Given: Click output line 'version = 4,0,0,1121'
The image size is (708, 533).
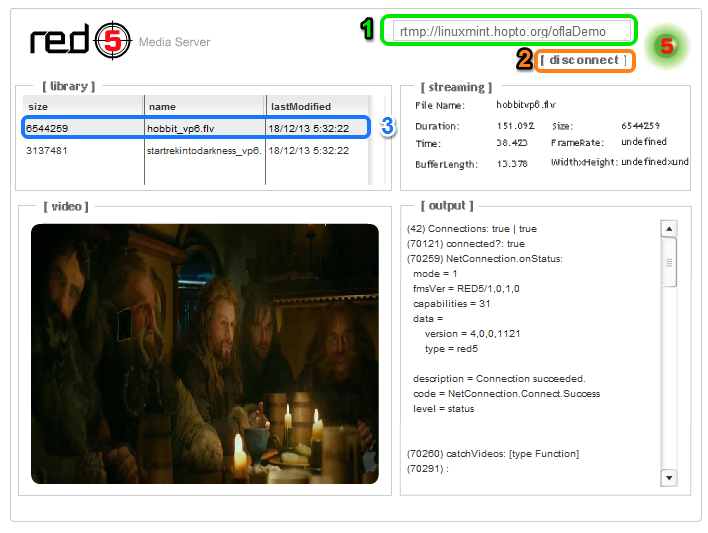Looking at the screenshot, I should [472, 334].
